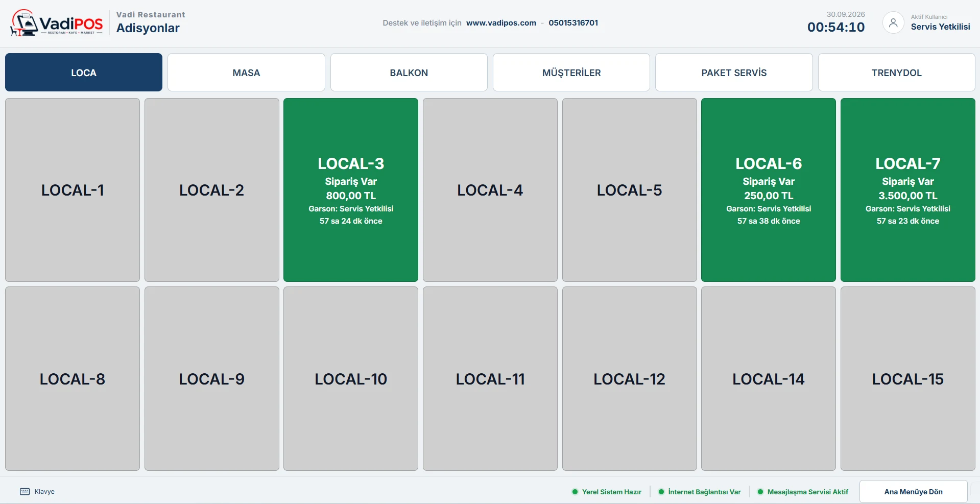Image resolution: width=980 pixels, height=504 pixels.
Task: Click the Mesajlaşma Servisi Aktif status
Action: click(x=803, y=492)
